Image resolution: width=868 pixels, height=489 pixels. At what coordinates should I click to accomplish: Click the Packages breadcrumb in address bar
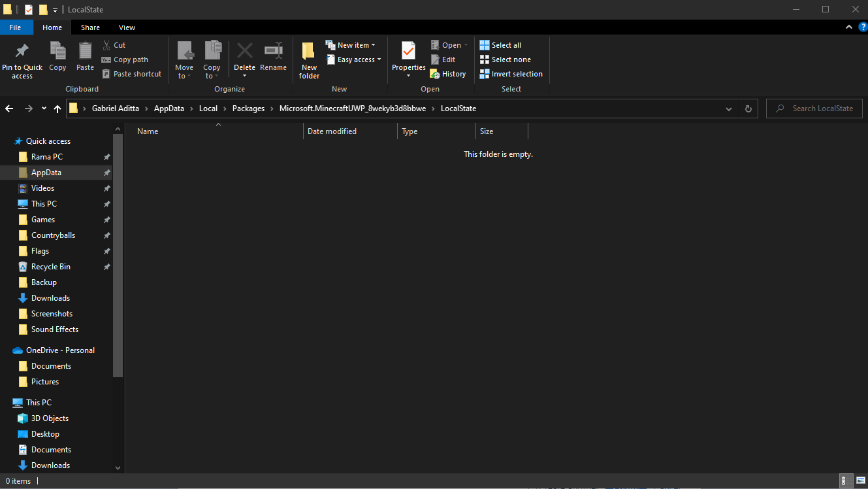point(248,109)
